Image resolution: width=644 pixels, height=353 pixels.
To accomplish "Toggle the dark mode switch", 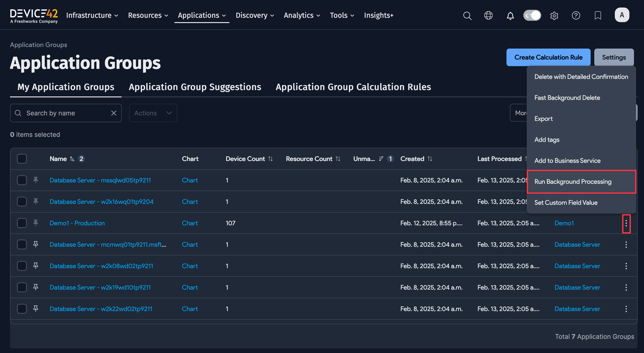I will coord(532,15).
